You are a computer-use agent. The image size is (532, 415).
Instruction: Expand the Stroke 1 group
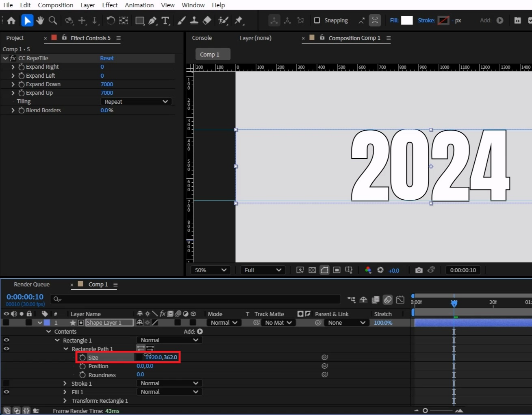pos(65,383)
